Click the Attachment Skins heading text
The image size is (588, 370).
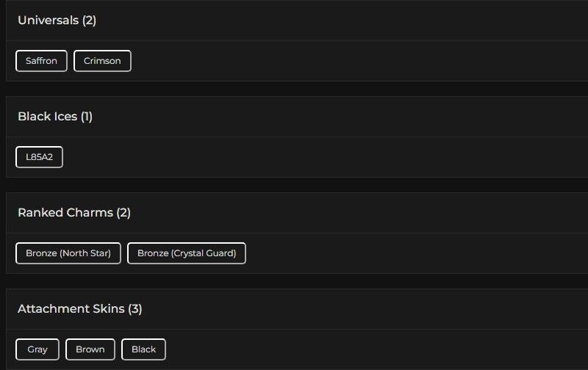[x=79, y=309]
